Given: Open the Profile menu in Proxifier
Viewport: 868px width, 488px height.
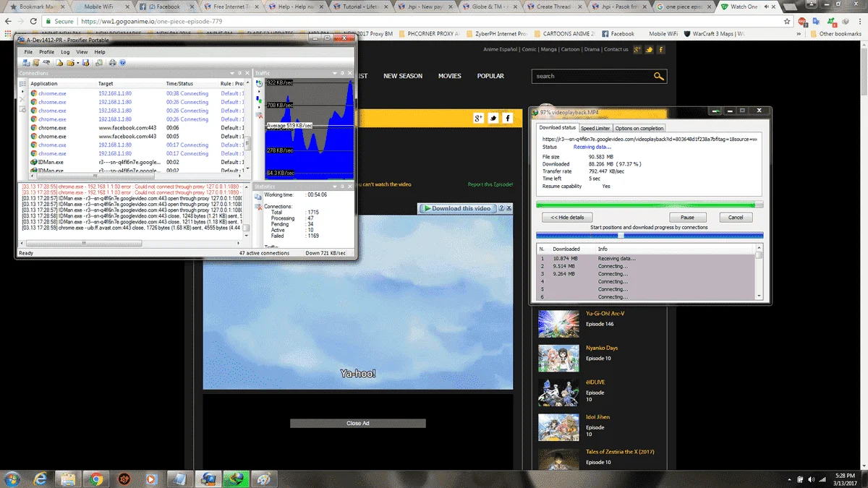Looking at the screenshot, I should coord(46,52).
